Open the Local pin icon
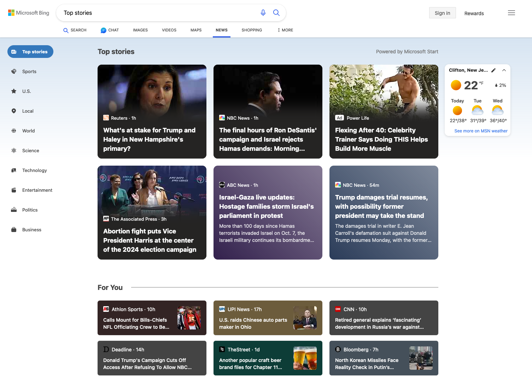Viewport: 532px width, 392px height. click(x=14, y=111)
